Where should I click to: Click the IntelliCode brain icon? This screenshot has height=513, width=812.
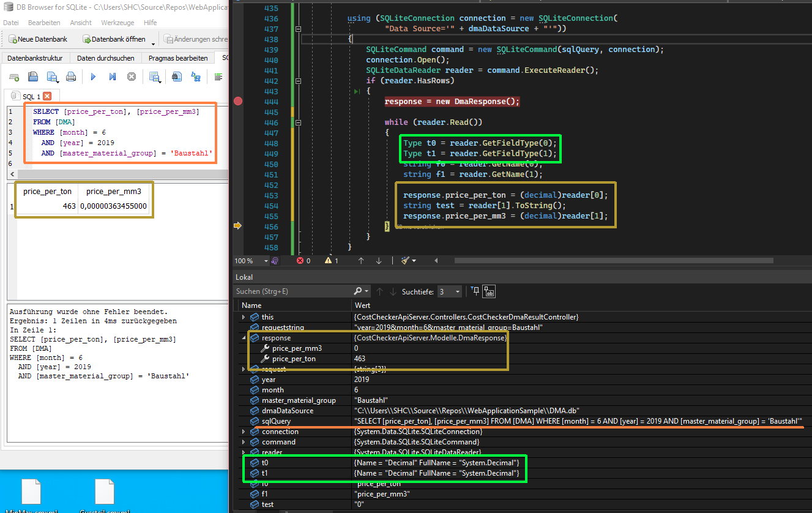[x=275, y=260]
